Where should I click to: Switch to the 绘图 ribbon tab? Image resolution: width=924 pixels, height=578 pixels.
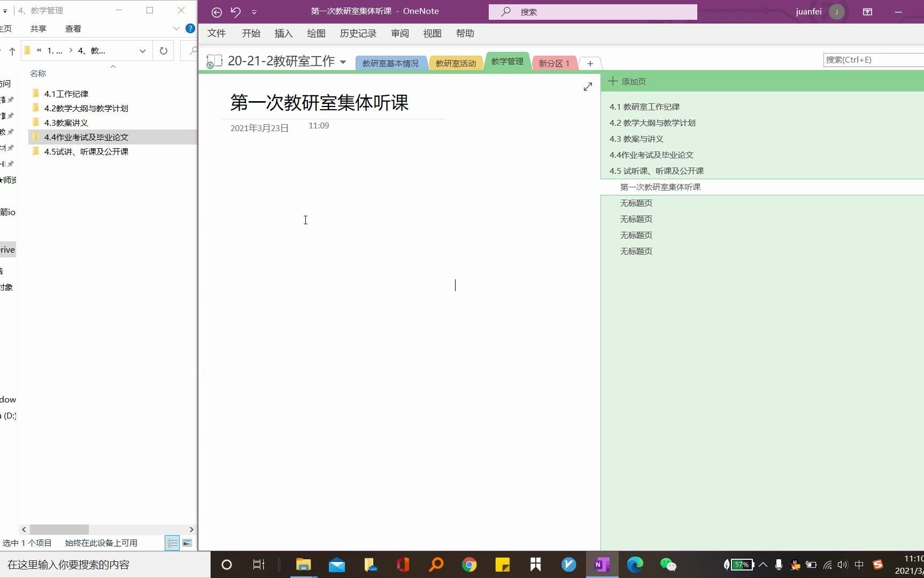click(316, 33)
